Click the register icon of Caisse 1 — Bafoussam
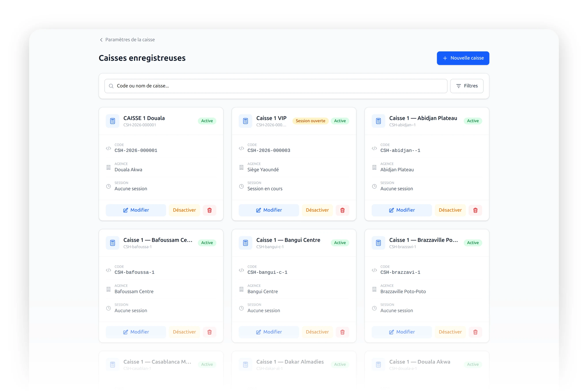The image size is (588, 392). click(x=113, y=243)
